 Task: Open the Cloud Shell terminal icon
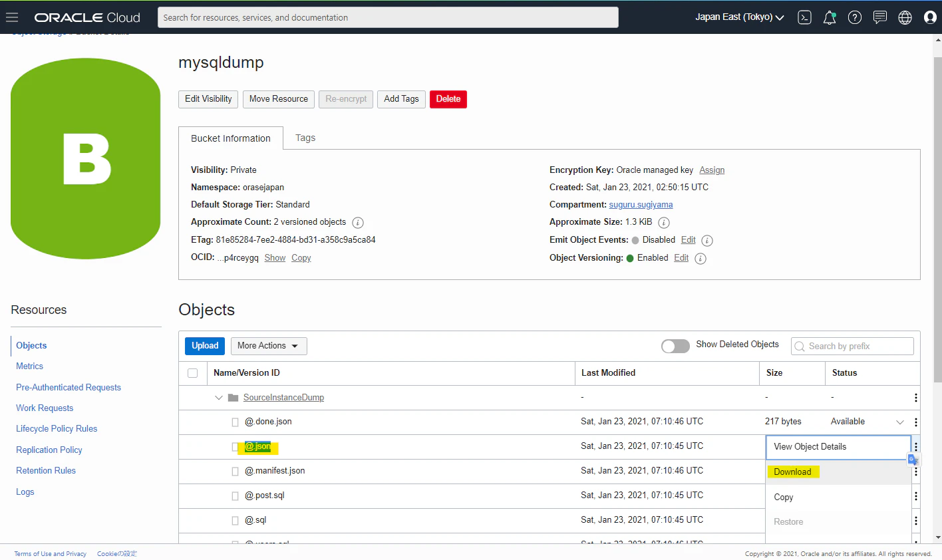tap(804, 17)
